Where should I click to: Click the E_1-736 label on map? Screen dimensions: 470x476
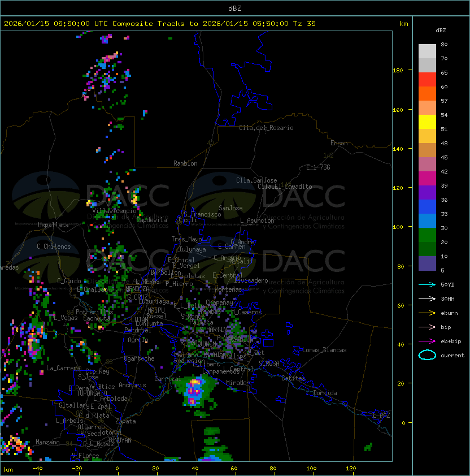(318, 167)
